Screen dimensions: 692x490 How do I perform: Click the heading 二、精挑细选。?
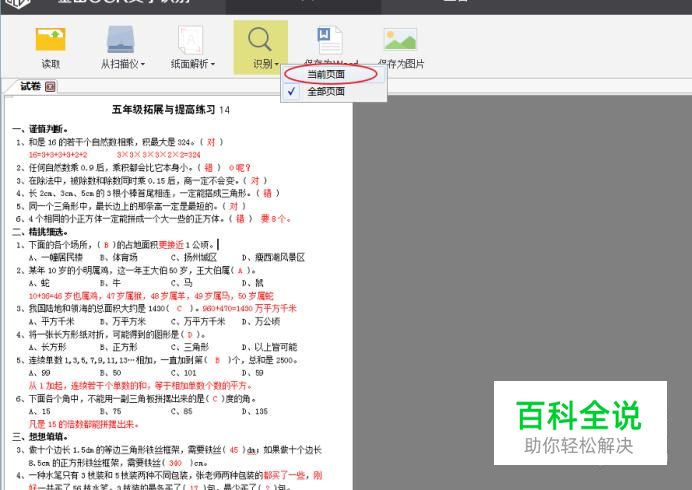click(40, 232)
